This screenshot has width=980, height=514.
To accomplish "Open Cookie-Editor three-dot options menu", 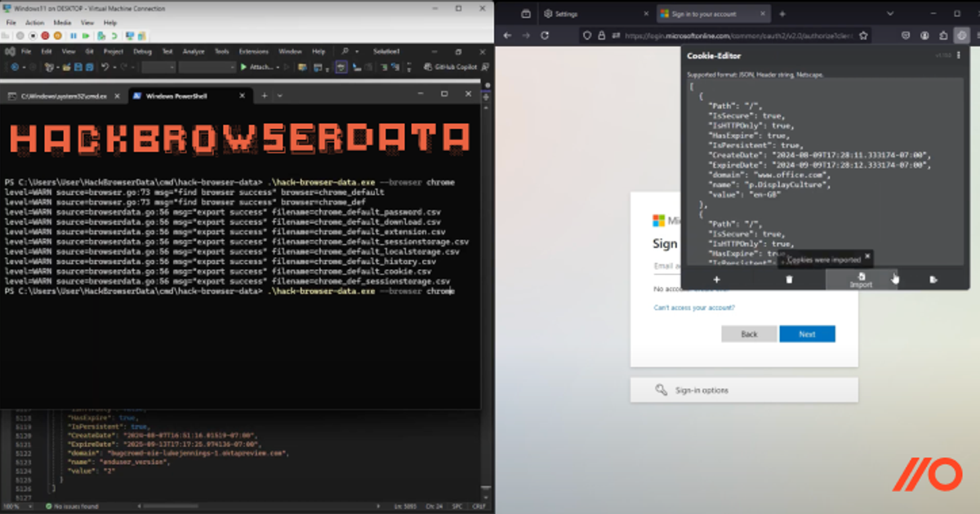I will [x=959, y=56].
